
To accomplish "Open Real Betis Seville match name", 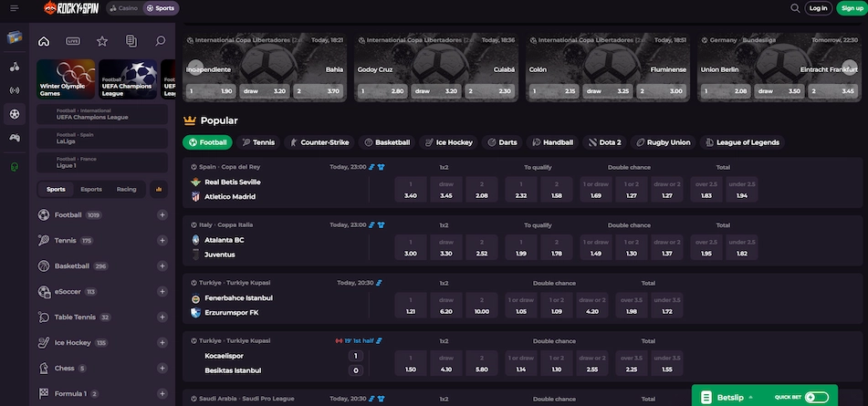I will [233, 182].
